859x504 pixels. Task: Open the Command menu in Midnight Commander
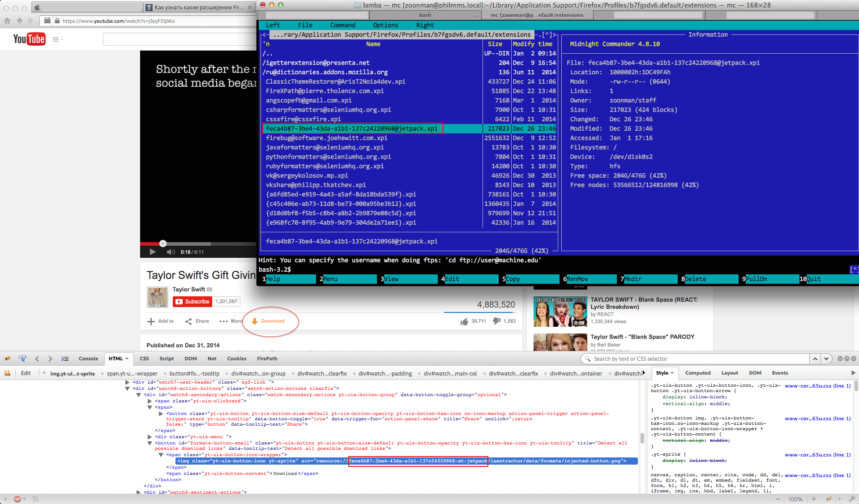343,25
